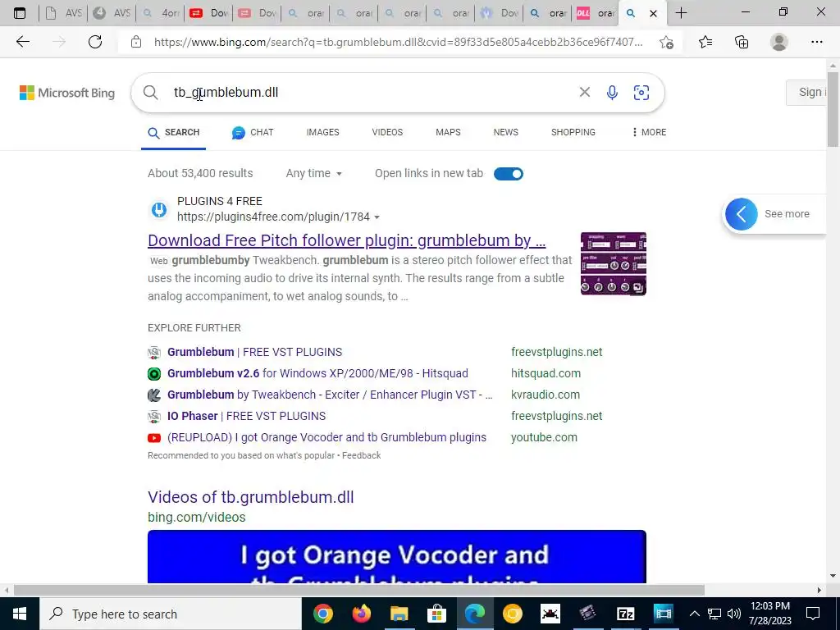Start voice search with microphone icon
This screenshot has width=840, height=630.
coord(612,93)
